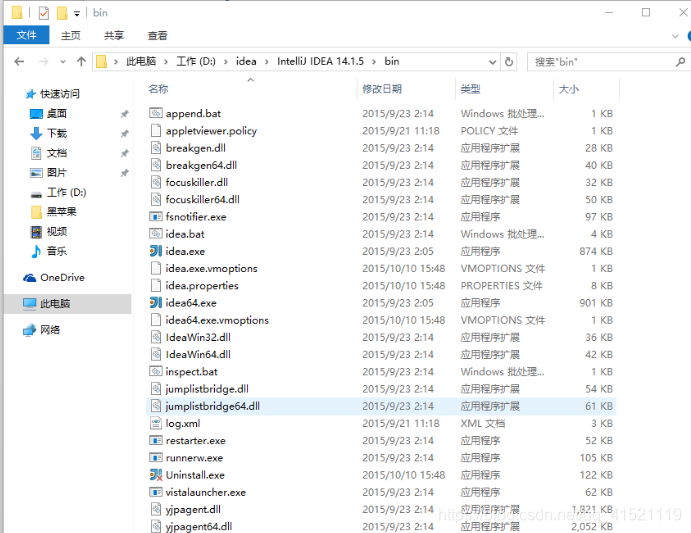Click the log.xml file icon
691x533 pixels.
coord(156,423)
